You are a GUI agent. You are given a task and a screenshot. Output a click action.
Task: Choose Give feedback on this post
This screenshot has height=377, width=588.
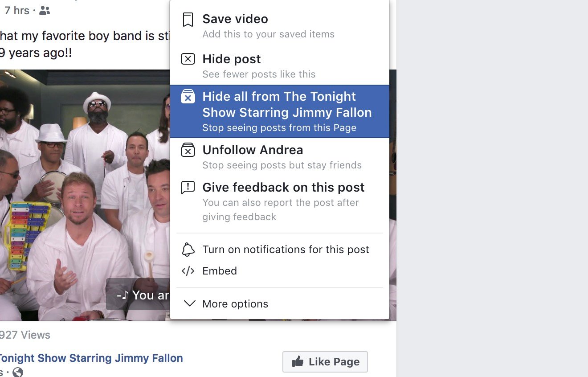point(283,187)
